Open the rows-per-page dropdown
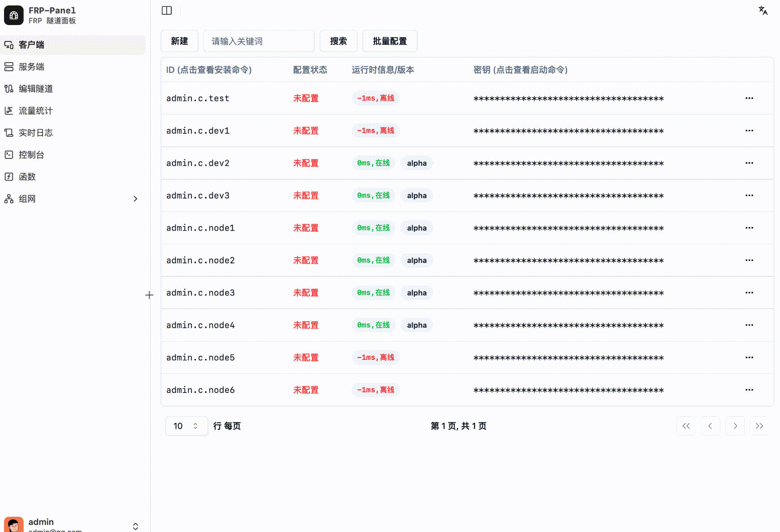This screenshot has height=532, width=780. (186, 426)
